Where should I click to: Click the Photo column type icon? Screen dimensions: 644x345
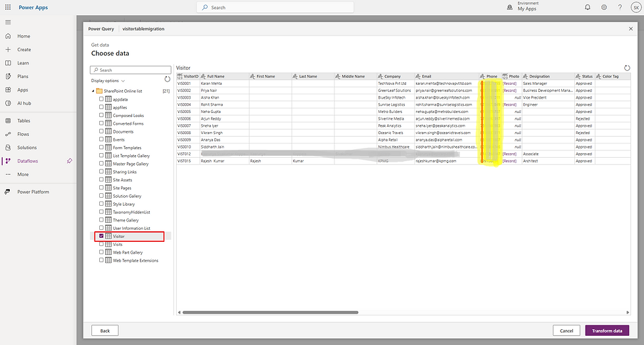click(505, 76)
